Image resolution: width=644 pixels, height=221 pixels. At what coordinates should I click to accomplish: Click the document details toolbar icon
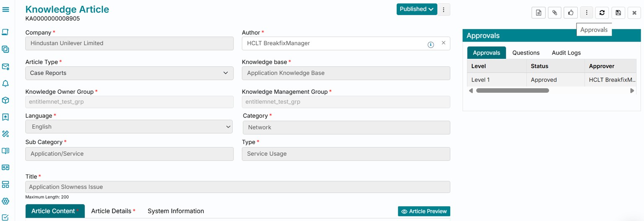[538, 13]
